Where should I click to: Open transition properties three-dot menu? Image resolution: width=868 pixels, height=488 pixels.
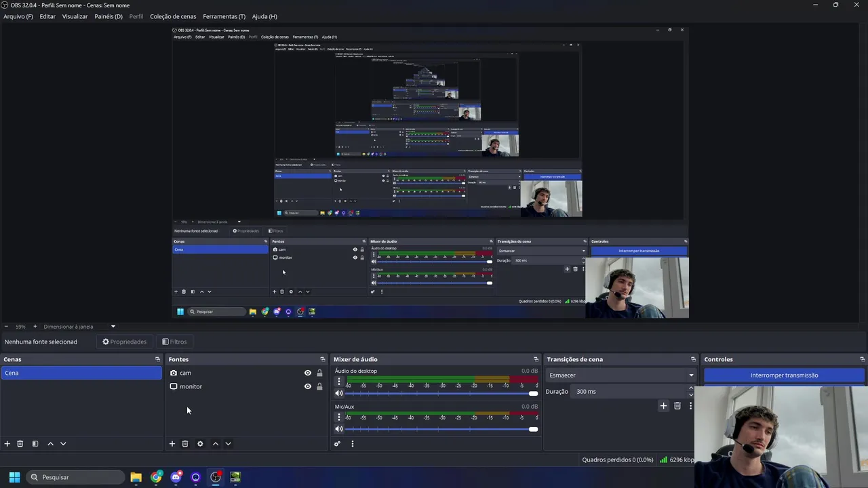click(690, 406)
